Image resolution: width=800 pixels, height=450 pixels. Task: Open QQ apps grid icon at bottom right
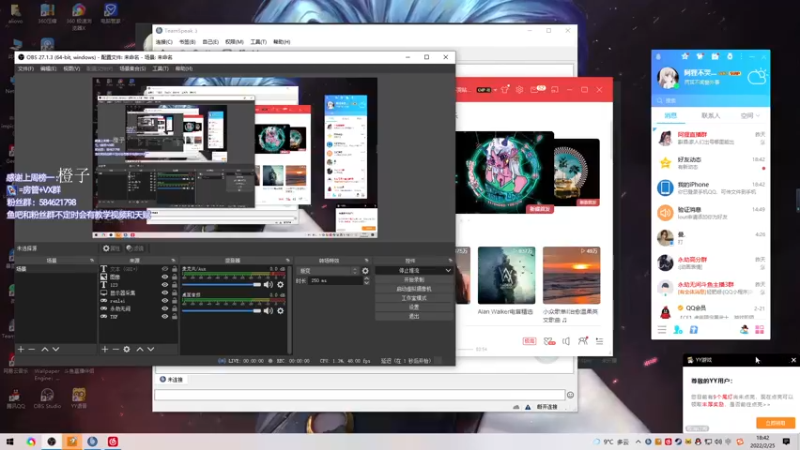pos(760,330)
